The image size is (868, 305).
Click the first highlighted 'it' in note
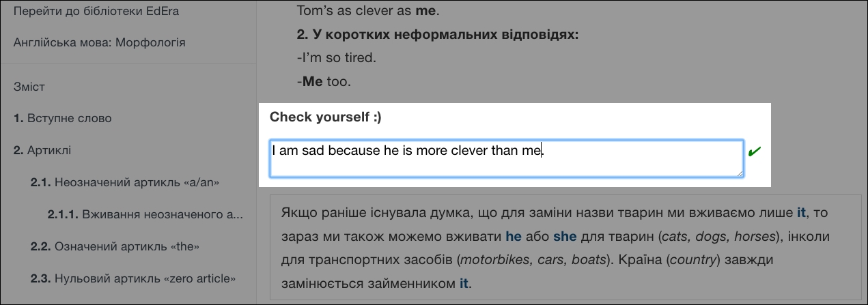pyautogui.click(x=802, y=214)
